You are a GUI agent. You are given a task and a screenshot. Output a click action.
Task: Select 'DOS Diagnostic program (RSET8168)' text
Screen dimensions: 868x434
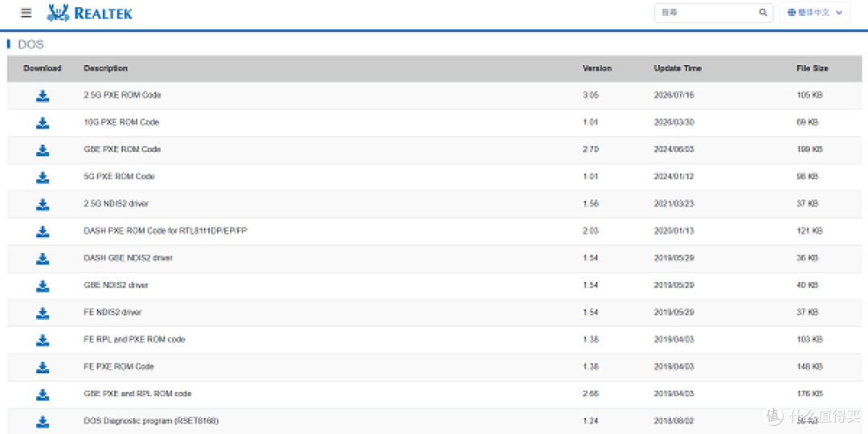(151, 420)
